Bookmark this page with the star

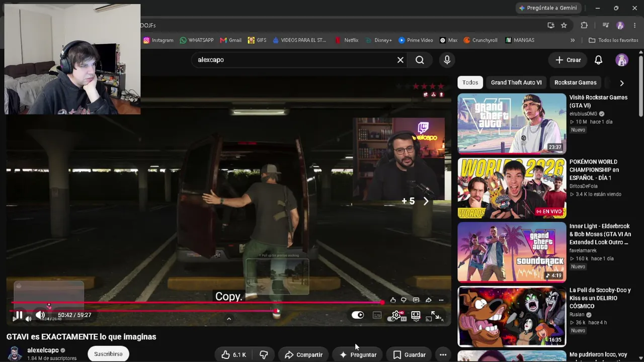pyautogui.click(x=564, y=25)
